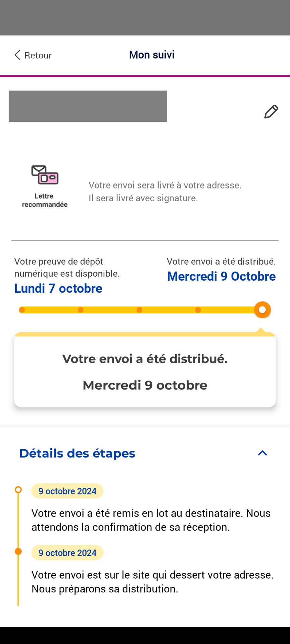
Task: Tap the back chevron arrow icon
Action: click(x=17, y=55)
